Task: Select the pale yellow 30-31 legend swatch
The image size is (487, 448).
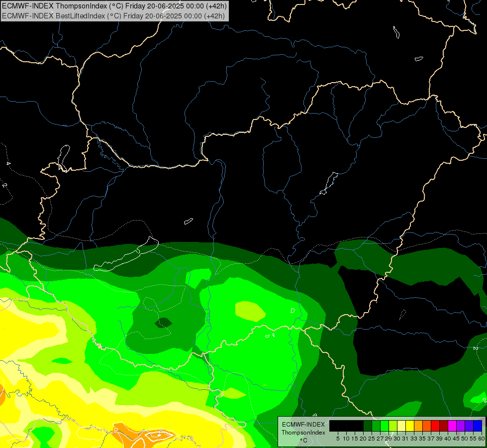Action: pos(401,426)
